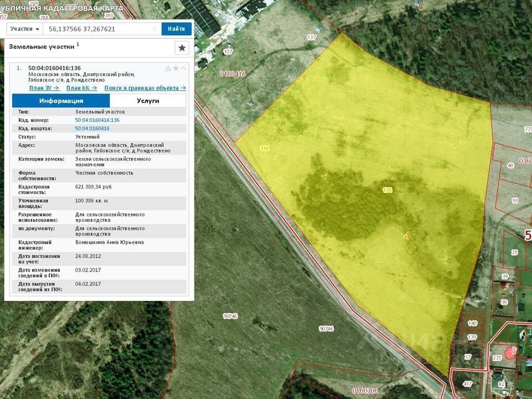This screenshot has height=399, width=532.
Task: Click the favorites star button beside Земельные участки
Action: coord(182,48)
